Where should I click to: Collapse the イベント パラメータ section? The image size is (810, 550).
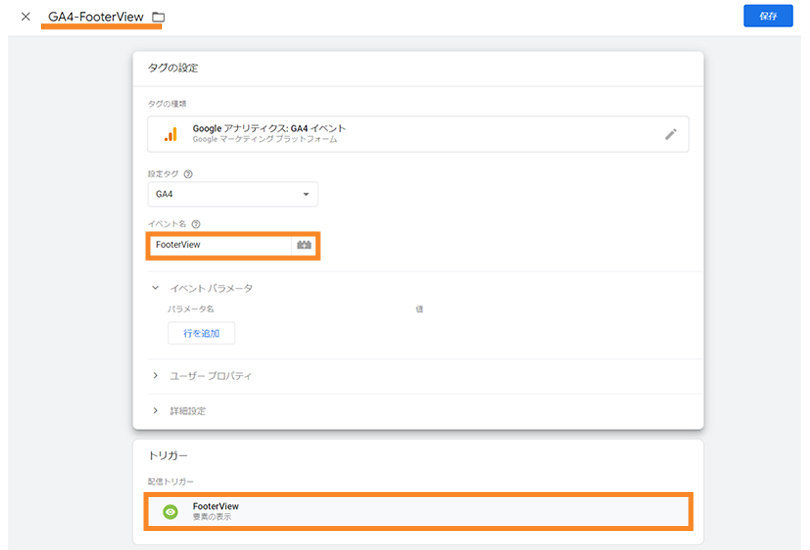pyautogui.click(x=156, y=288)
